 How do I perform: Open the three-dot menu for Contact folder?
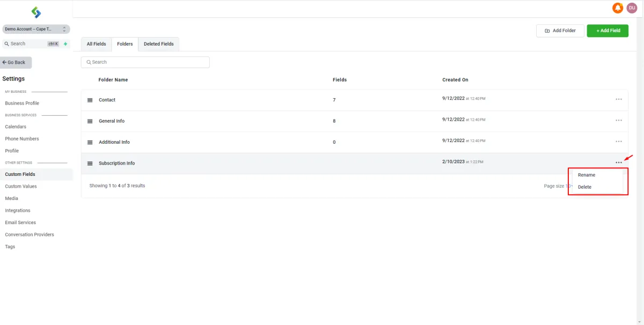coord(619,99)
